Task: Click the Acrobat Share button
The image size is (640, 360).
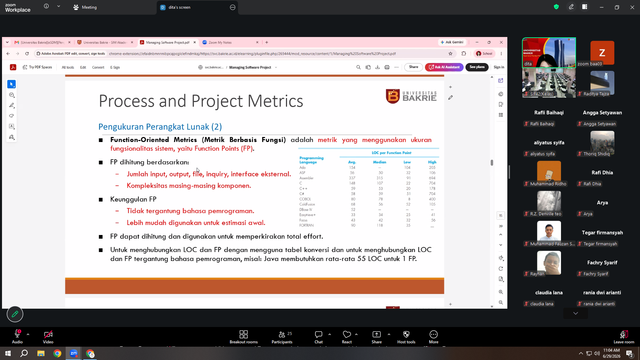Action: click(413, 67)
